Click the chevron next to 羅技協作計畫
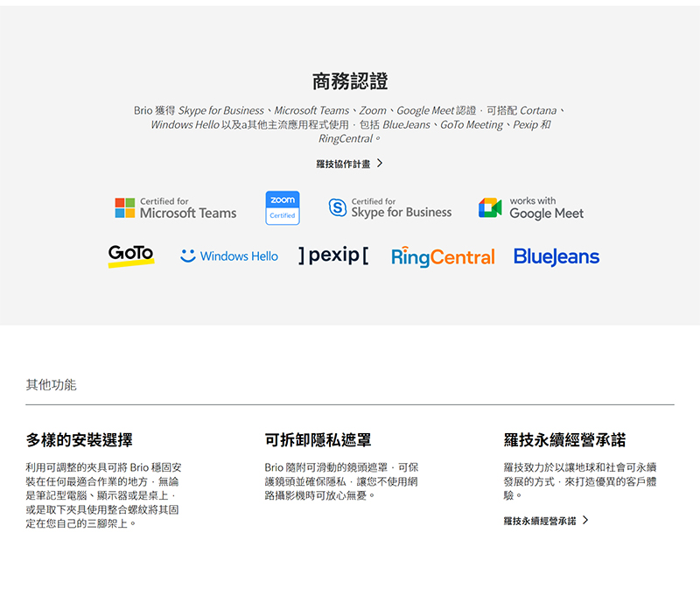The height and width of the screenshot is (603, 700). 380,163
